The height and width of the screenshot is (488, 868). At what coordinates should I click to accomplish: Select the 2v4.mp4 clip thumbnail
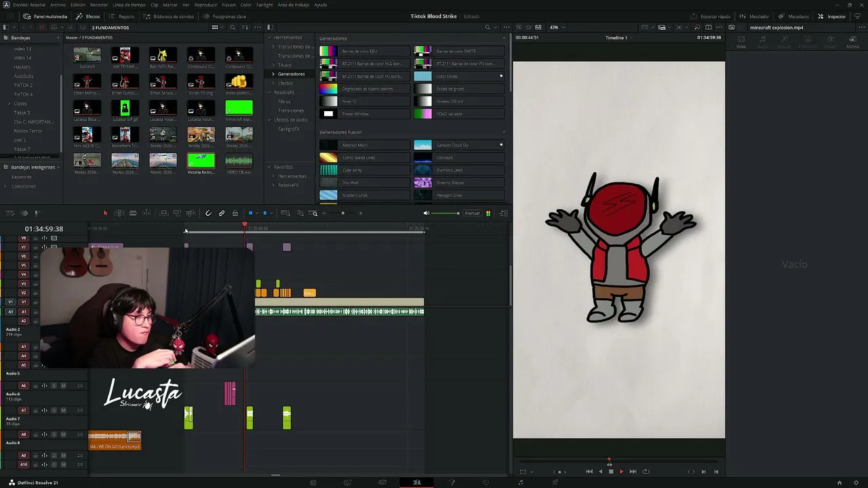87,57
